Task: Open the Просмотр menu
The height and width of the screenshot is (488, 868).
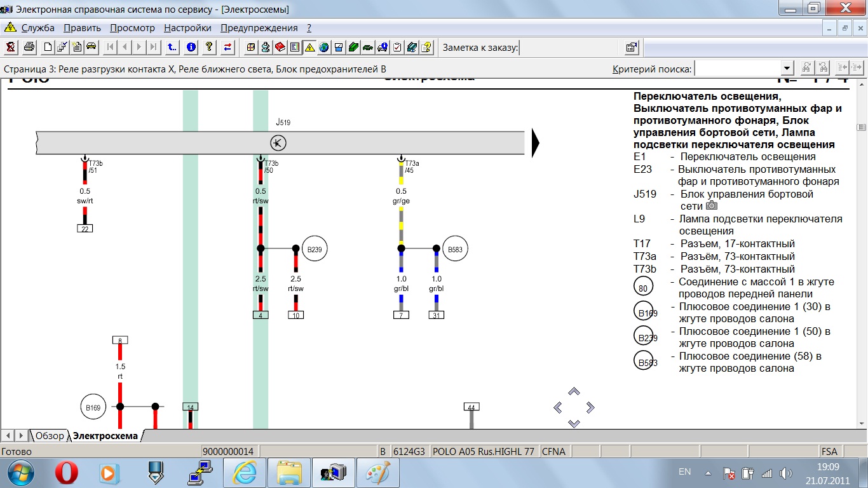Action: (132, 28)
